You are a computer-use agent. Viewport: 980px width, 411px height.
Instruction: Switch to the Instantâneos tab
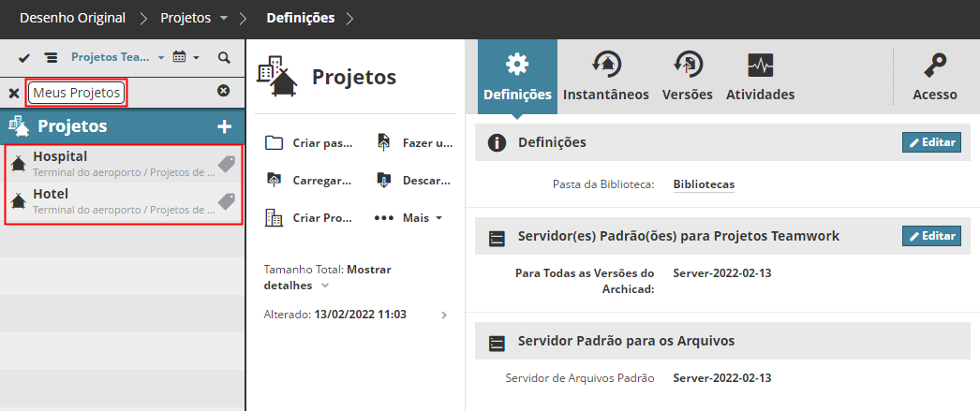pyautogui.click(x=606, y=77)
